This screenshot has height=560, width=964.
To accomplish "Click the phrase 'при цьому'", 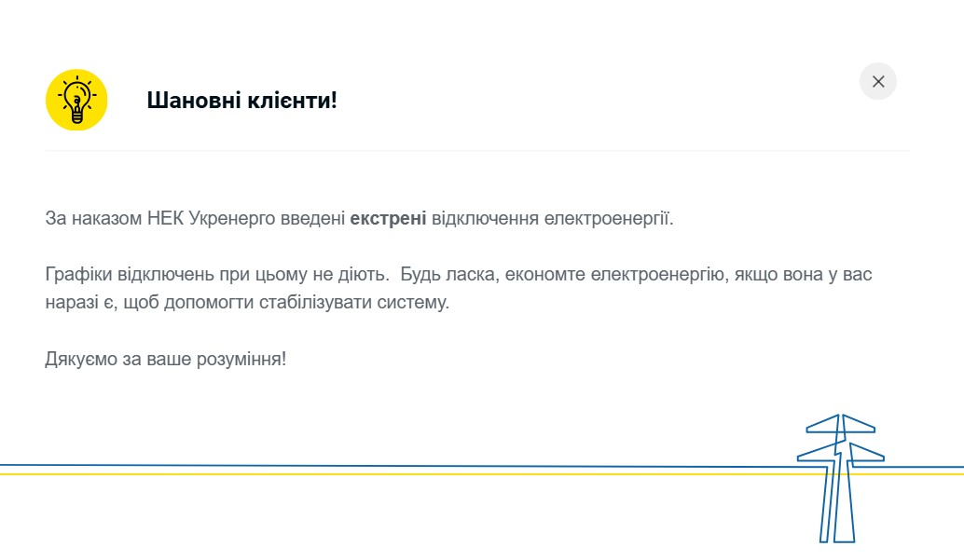I will pos(265,275).
